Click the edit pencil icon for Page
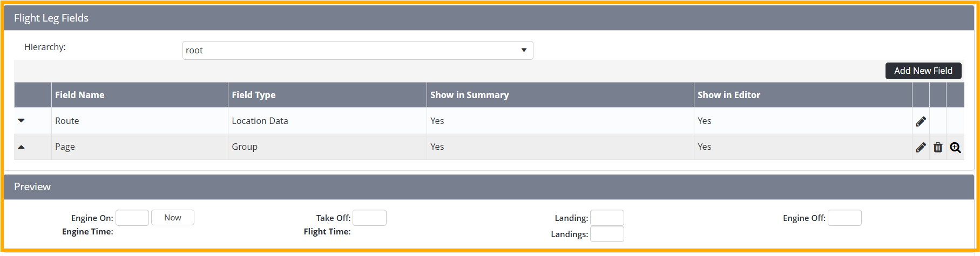This screenshot has width=980, height=256. point(921,147)
